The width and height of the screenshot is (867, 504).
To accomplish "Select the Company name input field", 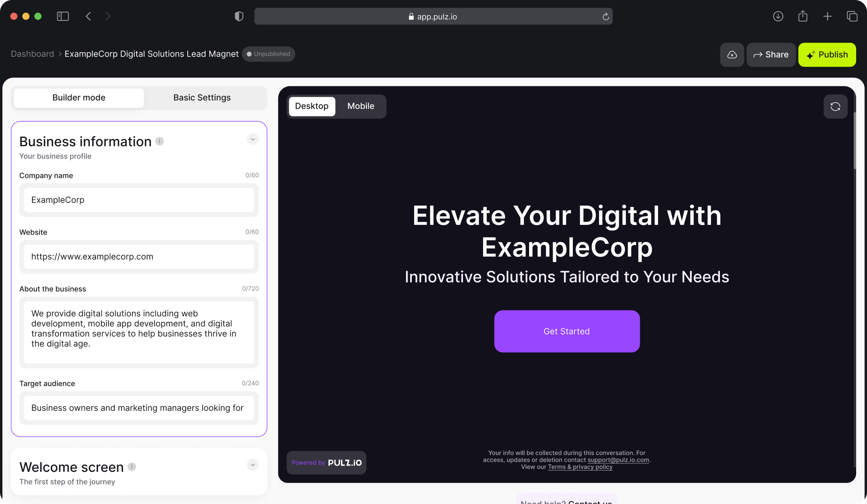I will point(139,200).
